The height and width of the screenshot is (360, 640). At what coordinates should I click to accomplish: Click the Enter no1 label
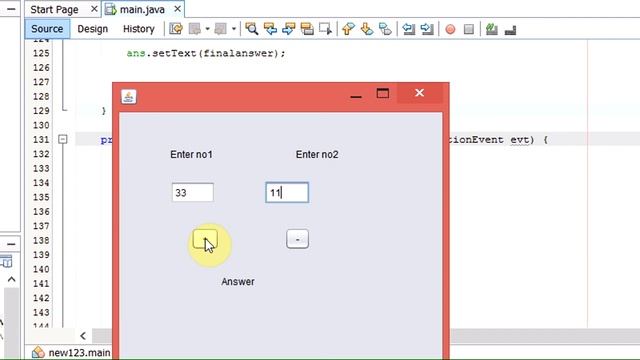(191, 155)
